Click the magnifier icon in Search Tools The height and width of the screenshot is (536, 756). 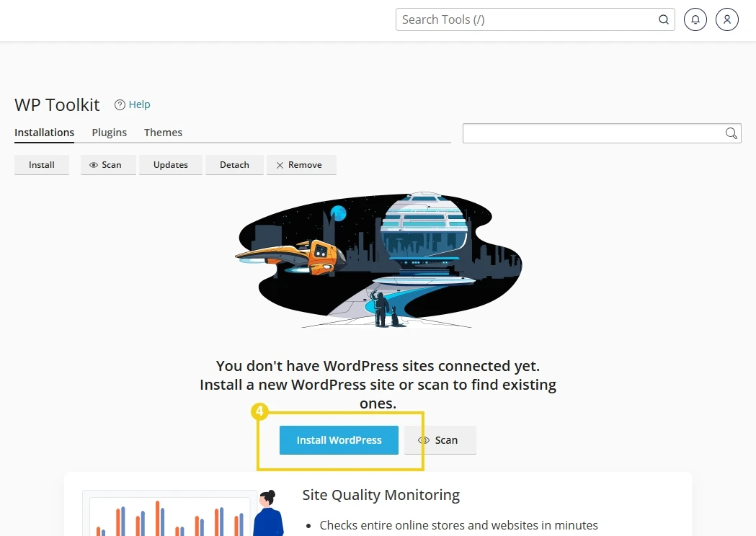click(x=664, y=19)
